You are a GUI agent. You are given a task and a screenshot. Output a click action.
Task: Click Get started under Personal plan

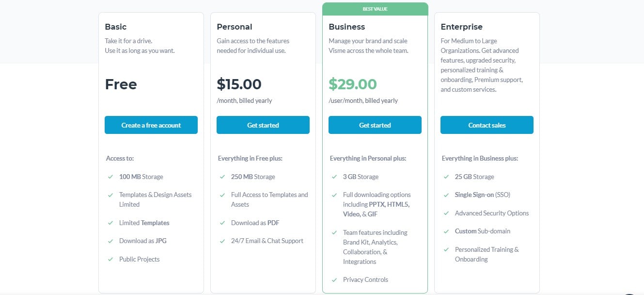pos(263,125)
